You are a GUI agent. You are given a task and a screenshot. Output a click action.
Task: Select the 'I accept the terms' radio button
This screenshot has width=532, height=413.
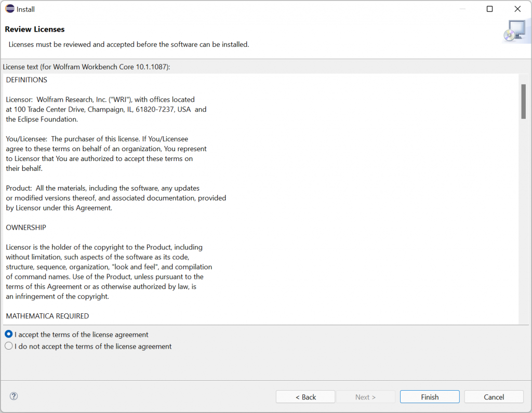pyautogui.click(x=8, y=334)
